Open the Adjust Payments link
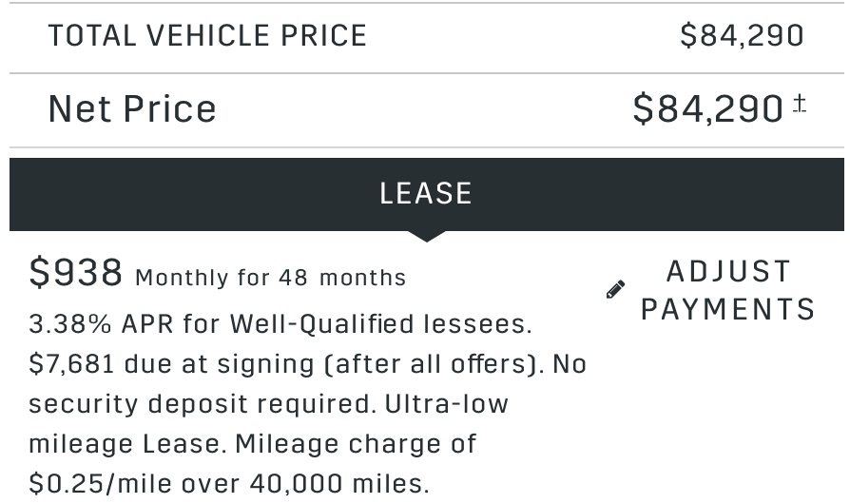850x504 pixels. pyautogui.click(x=710, y=290)
